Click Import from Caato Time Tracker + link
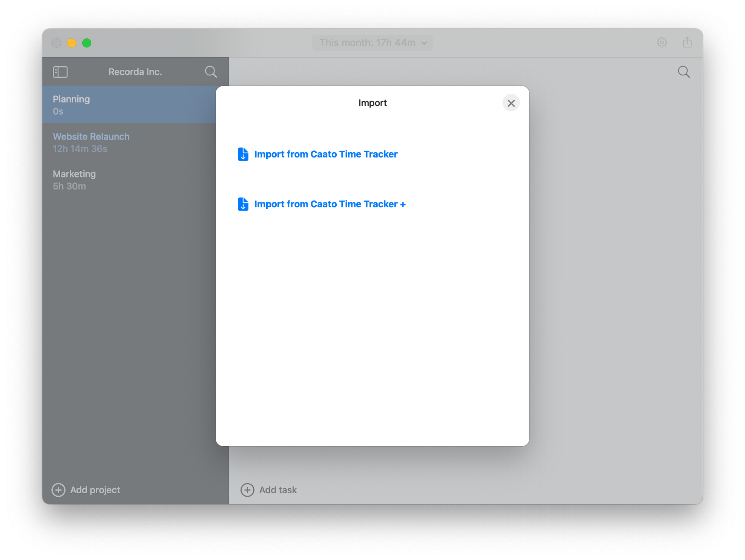Viewport: 745px width, 560px height. pyautogui.click(x=330, y=204)
